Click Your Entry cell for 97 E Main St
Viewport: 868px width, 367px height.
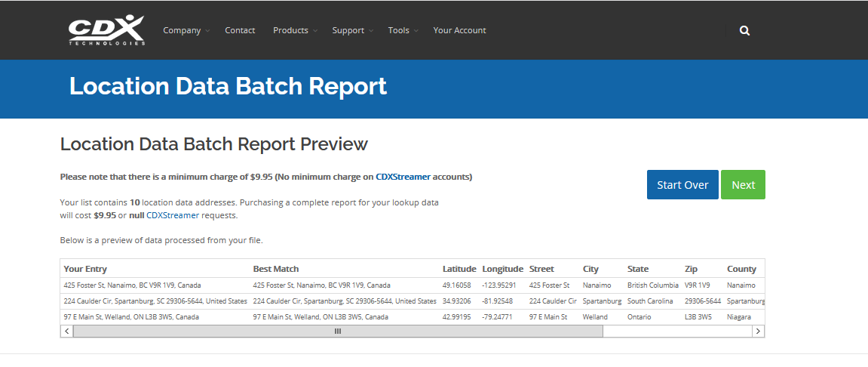pos(131,317)
